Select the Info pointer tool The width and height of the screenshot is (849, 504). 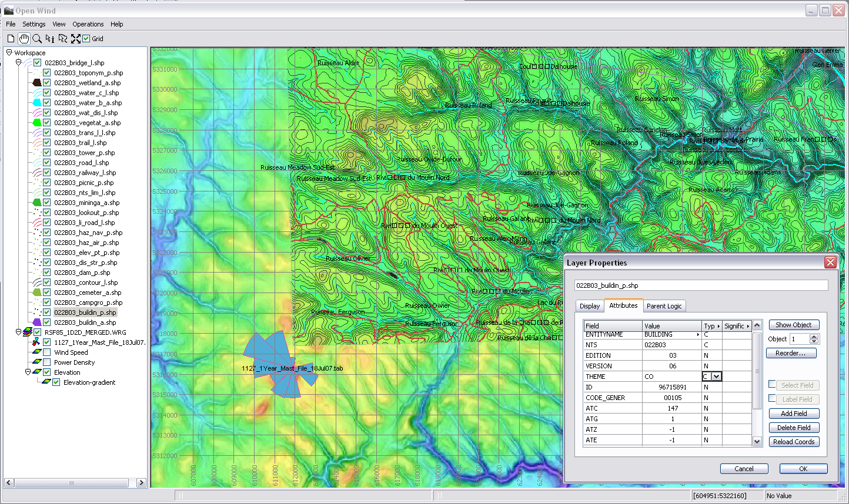pyautogui.click(x=50, y=39)
